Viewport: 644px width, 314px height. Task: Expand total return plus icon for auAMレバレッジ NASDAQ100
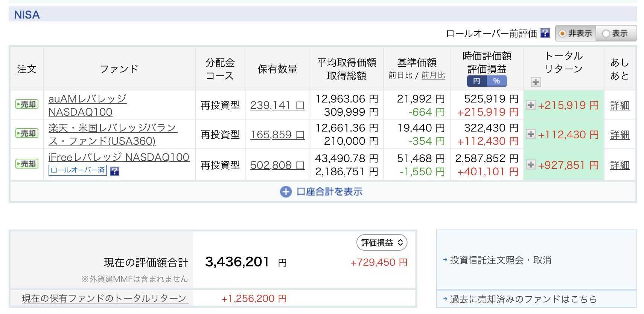point(530,105)
